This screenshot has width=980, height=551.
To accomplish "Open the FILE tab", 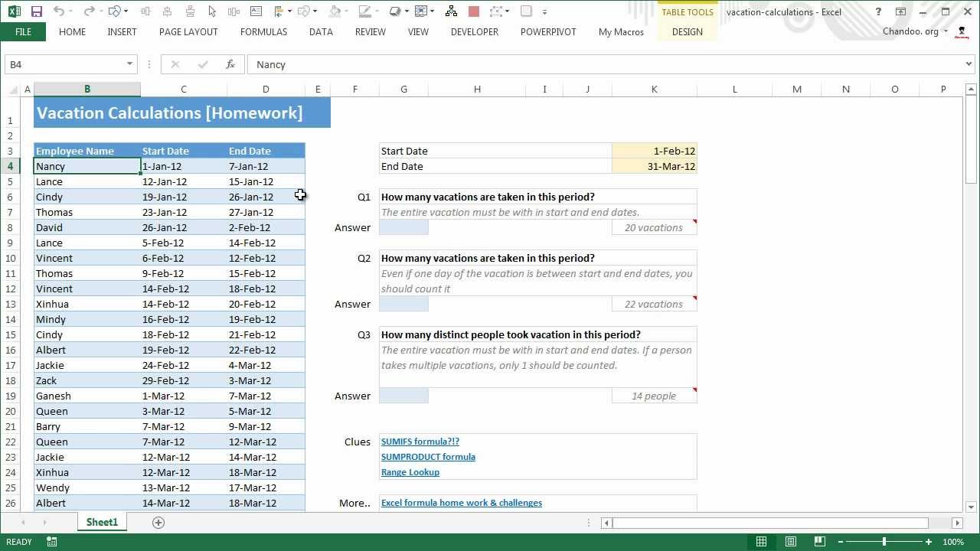I will point(23,31).
